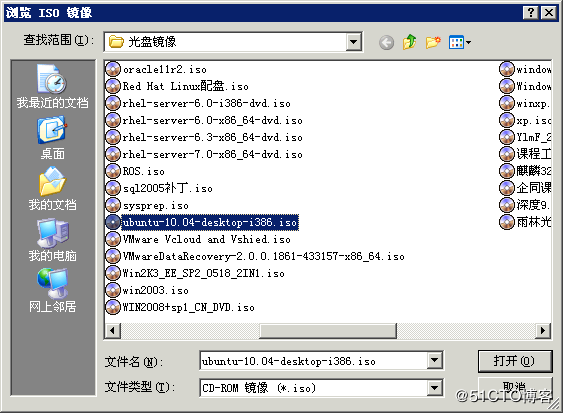Open the view menu icon

click(460, 43)
